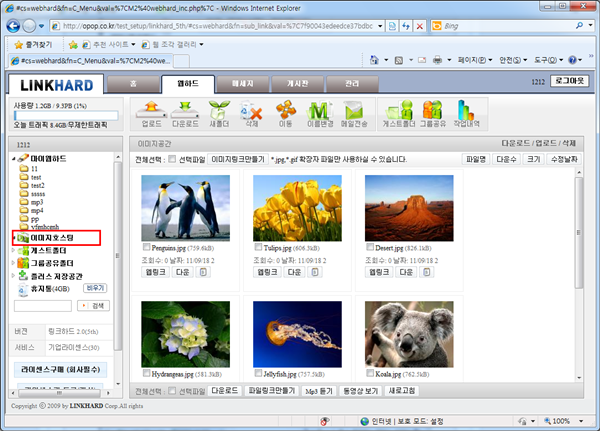Open the 그룹공유 toolbar icon
Screen dimensions: 600x431
point(433,114)
